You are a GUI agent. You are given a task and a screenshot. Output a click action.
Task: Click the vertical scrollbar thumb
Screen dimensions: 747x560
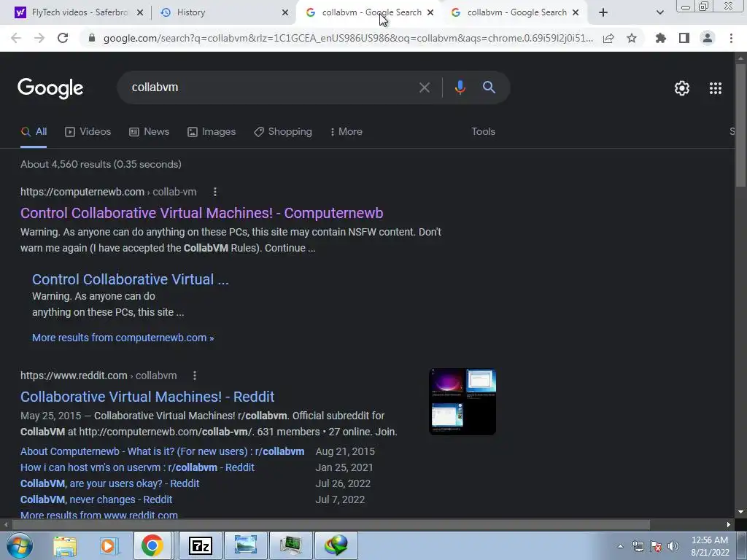point(740,126)
